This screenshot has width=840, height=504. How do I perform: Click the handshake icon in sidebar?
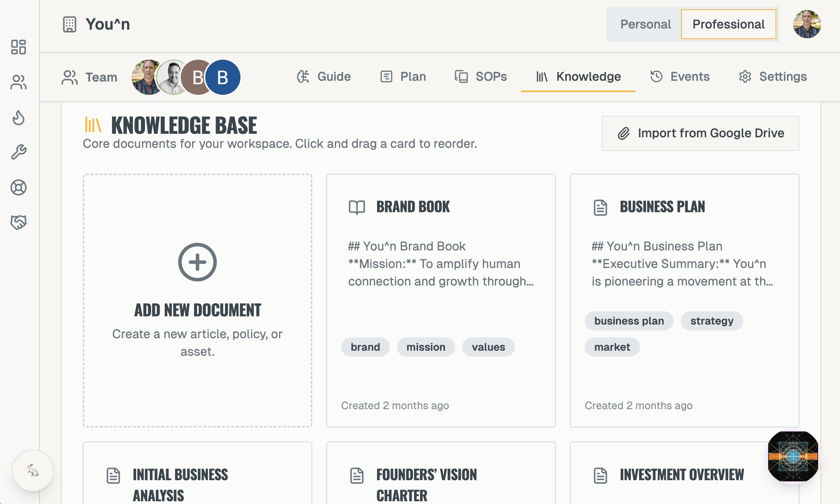18,222
